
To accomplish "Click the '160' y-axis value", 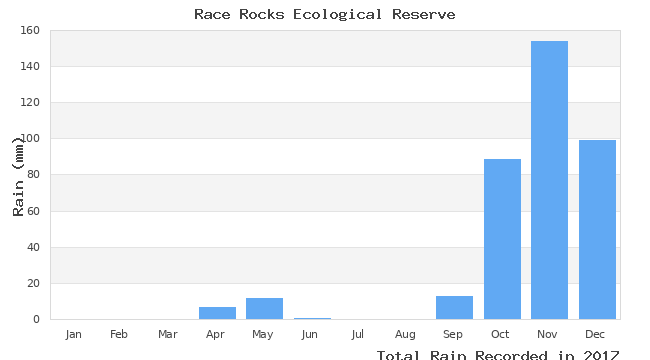I will [x=30, y=30].
